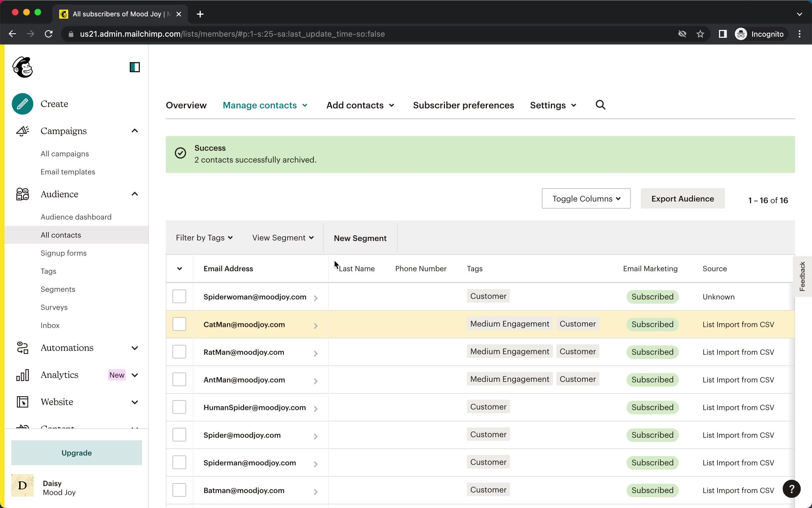The image size is (812, 508).
Task: Open Audience dashboard
Action: [76, 217]
